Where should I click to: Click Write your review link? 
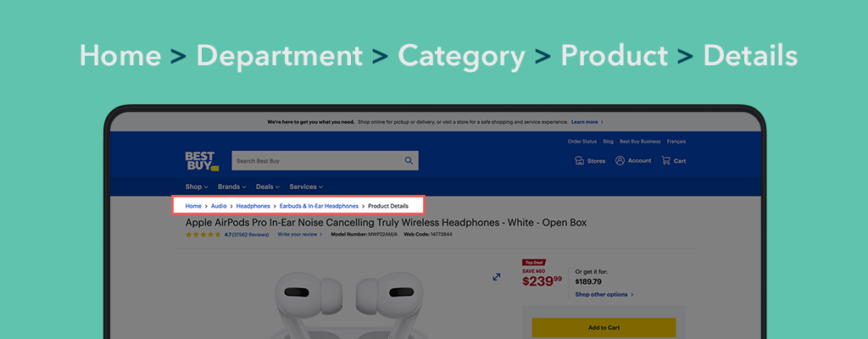point(299,235)
